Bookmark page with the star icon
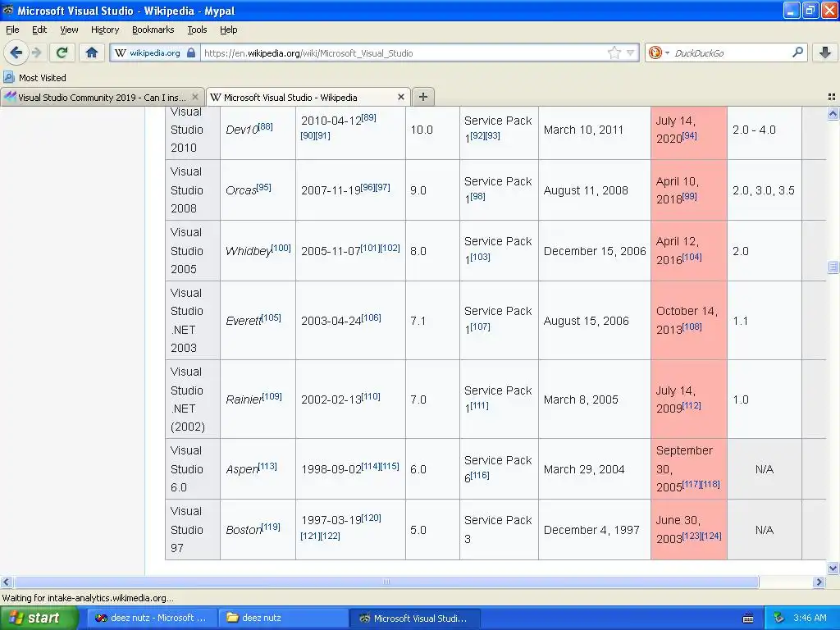The image size is (840, 630). coord(614,52)
